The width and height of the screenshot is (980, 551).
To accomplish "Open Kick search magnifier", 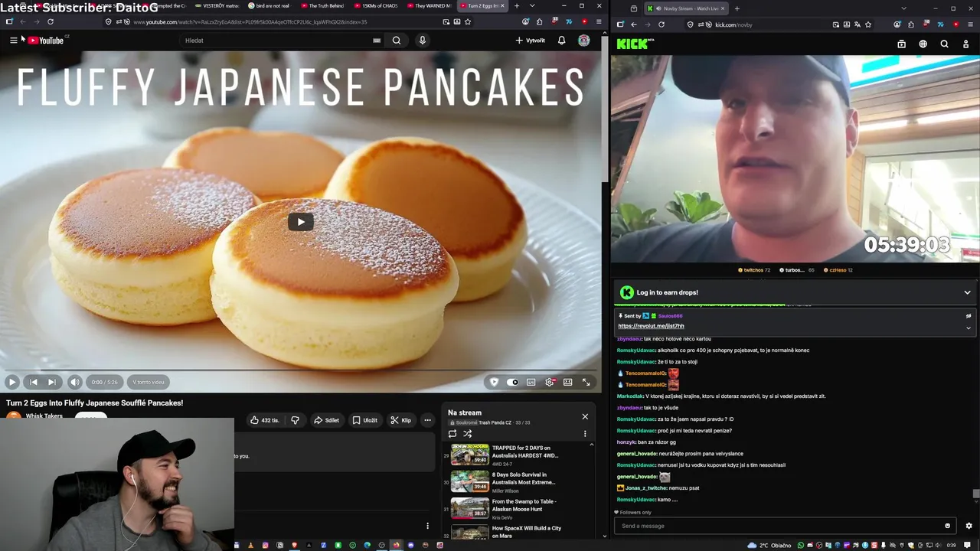I will 944,44.
